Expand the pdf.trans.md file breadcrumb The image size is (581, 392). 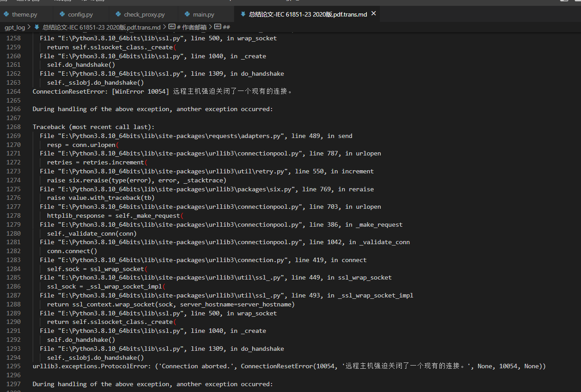[x=102, y=27]
